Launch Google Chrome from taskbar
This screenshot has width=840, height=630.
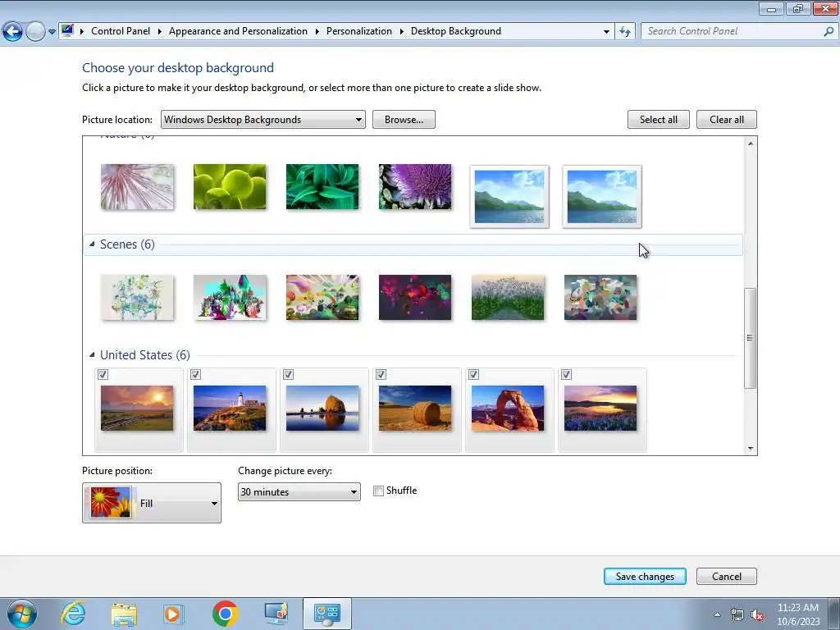(225, 614)
